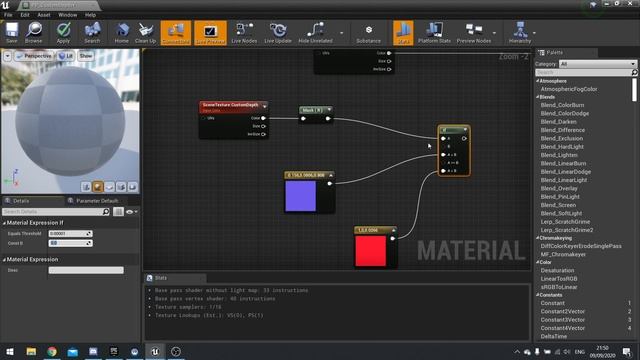Toggle Live Update in the toolbar
640x360 pixels.
[x=278, y=33]
